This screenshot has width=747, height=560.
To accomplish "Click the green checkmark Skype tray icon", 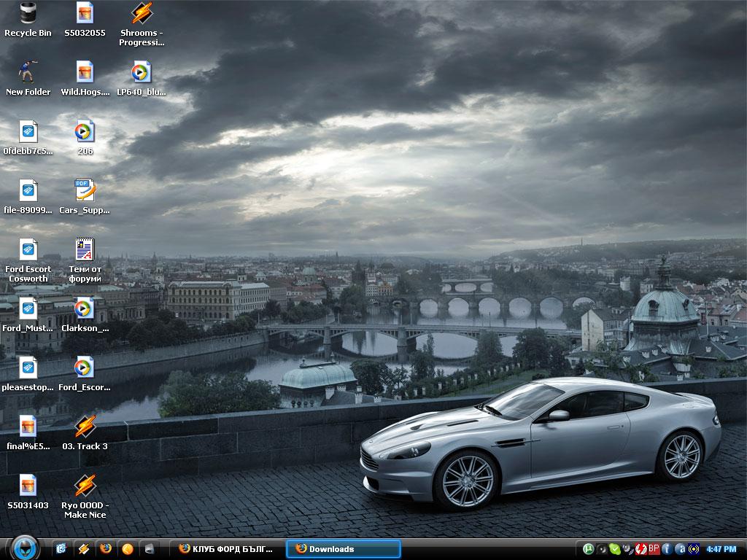I will click(x=614, y=549).
